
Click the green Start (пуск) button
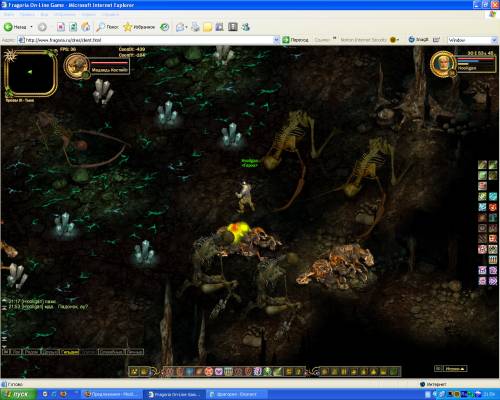click(18, 394)
